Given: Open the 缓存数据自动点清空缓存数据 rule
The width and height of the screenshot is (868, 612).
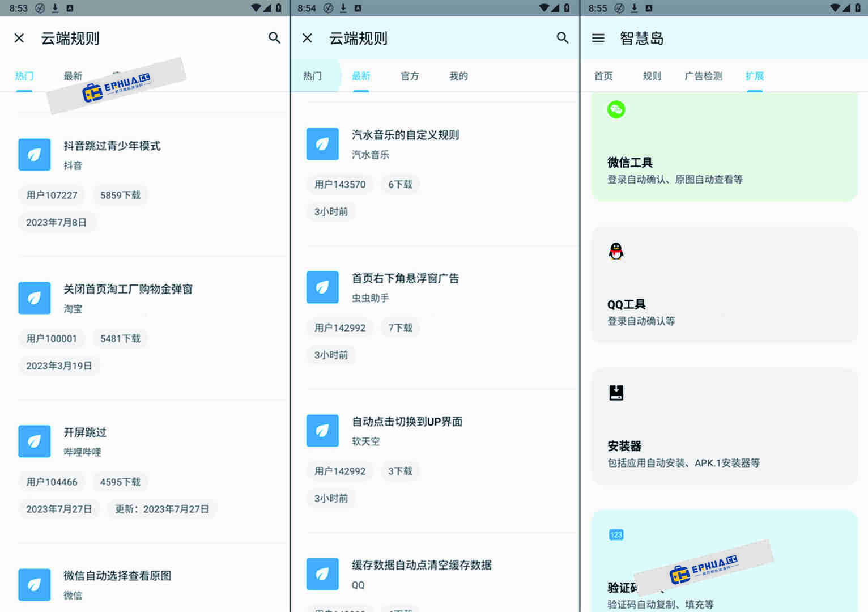Looking at the screenshot, I should tap(422, 566).
